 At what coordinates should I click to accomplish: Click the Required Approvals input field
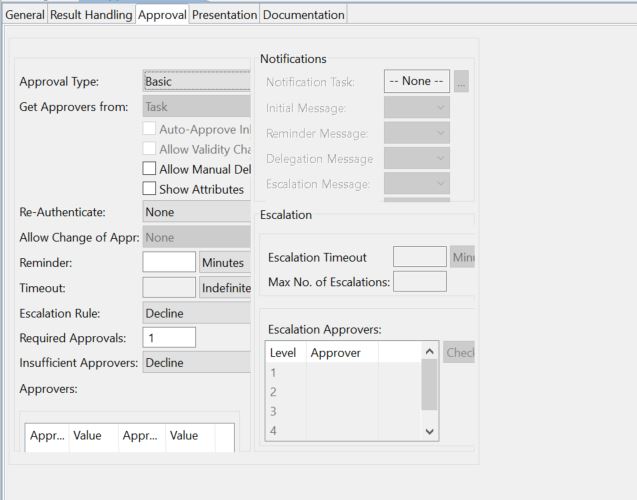pyautogui.click(x=169, y=338)
